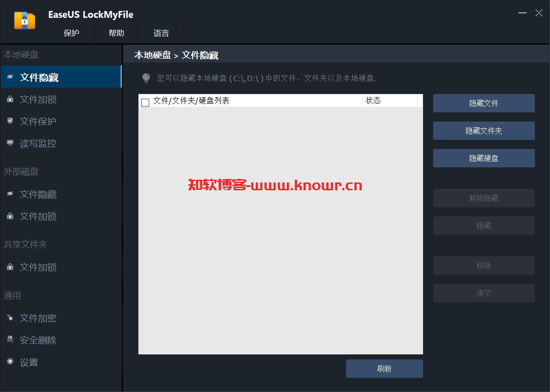
Task: Minimize the LockMyFile window
Action: [522, 13]
